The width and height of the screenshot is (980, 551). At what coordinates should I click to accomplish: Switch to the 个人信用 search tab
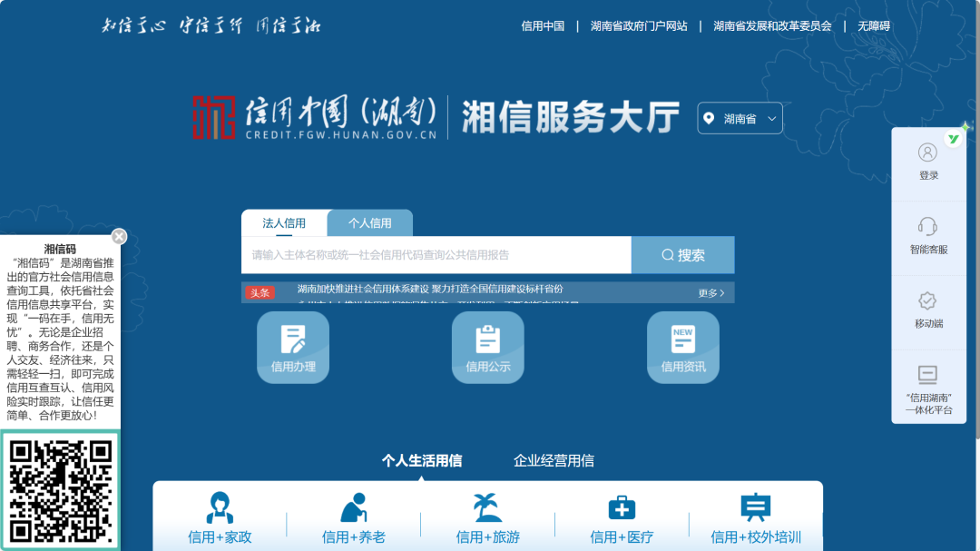369,221
